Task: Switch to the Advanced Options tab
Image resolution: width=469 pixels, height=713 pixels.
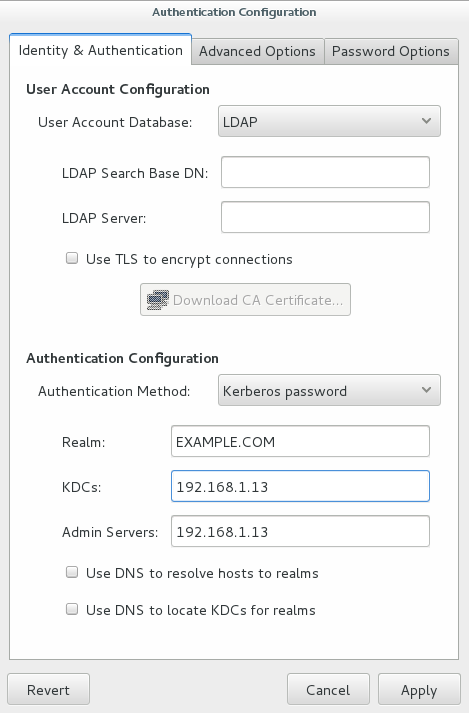Action: coord(257,51)
